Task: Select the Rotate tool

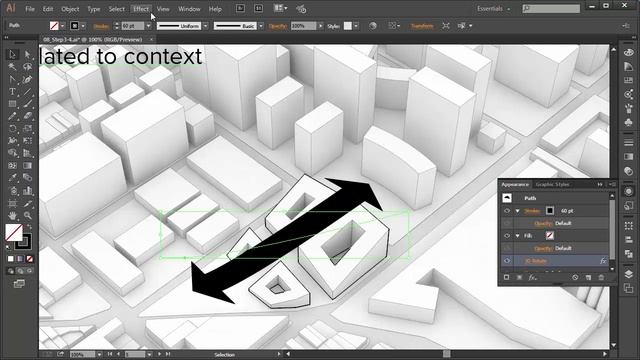Action: coord(12,129)
